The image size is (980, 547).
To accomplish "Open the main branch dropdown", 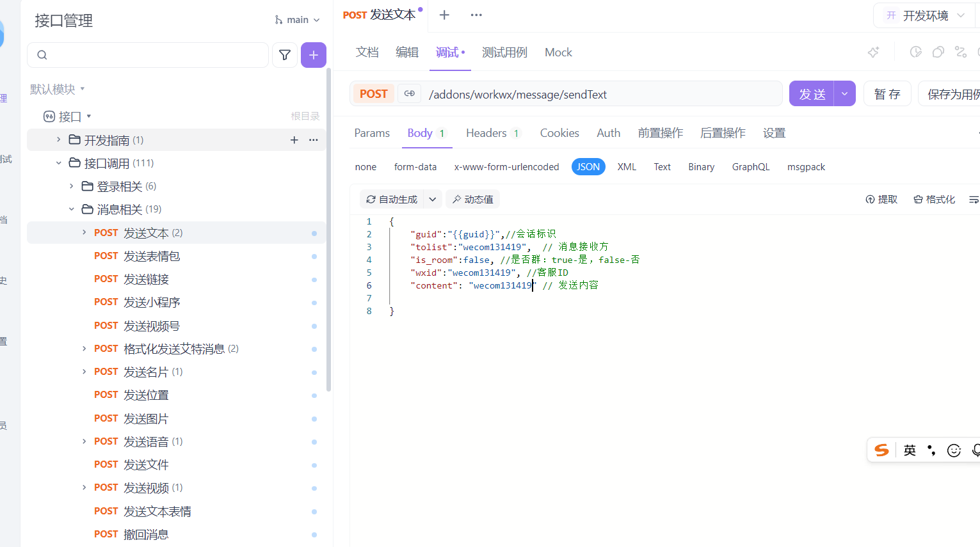I will [x=298, y=20].
